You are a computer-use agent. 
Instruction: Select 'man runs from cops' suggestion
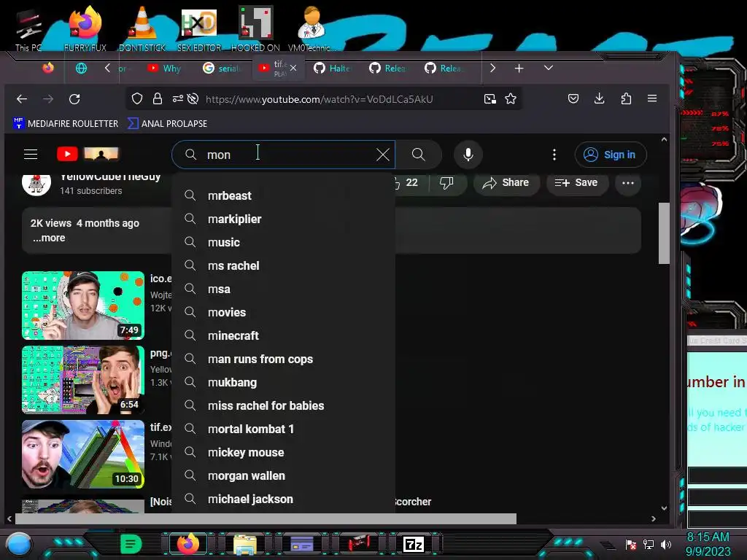[283, 359]
